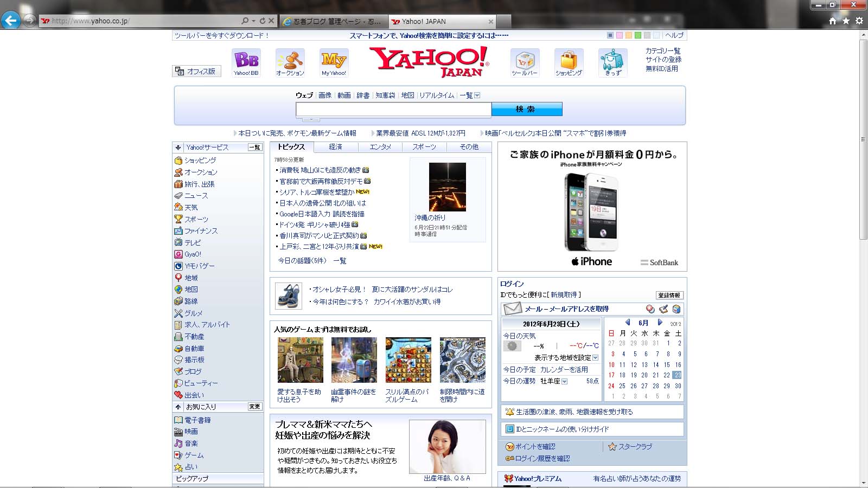Switch to the その他 news tab

pos(469,147)
